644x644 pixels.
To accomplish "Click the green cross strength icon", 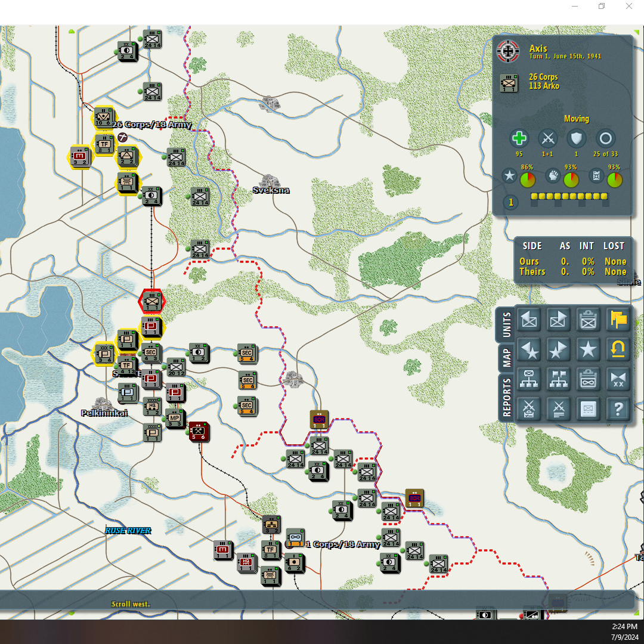I will [519, 138].
